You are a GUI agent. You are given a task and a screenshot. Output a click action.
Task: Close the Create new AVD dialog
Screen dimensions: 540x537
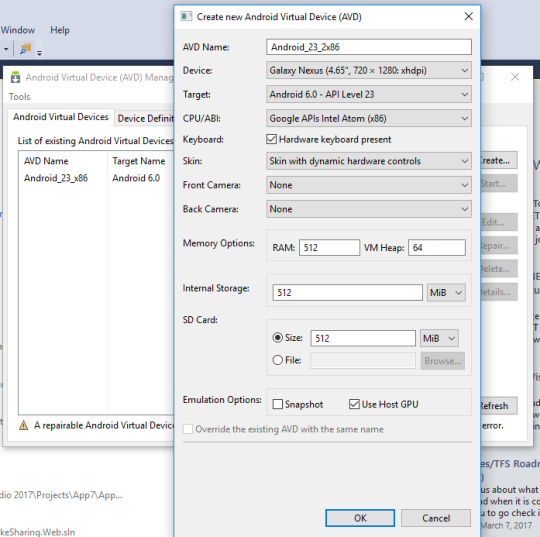pos(468,16)
